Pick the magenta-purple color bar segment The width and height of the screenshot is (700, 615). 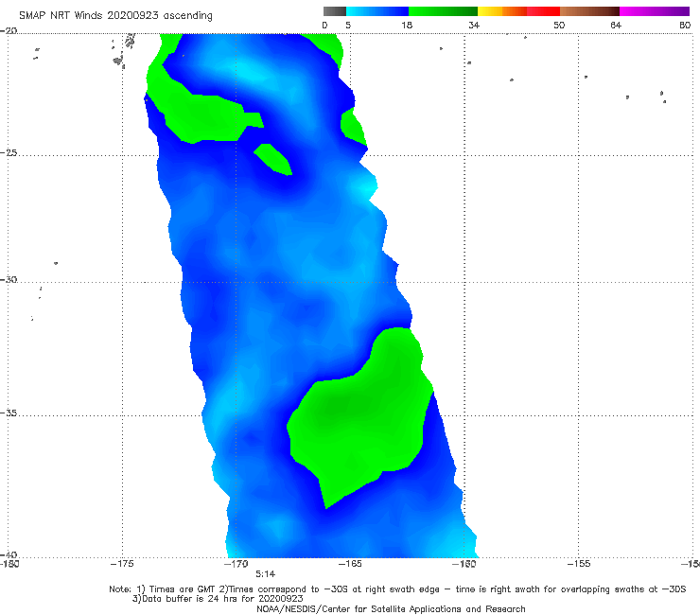click(655, 11)
